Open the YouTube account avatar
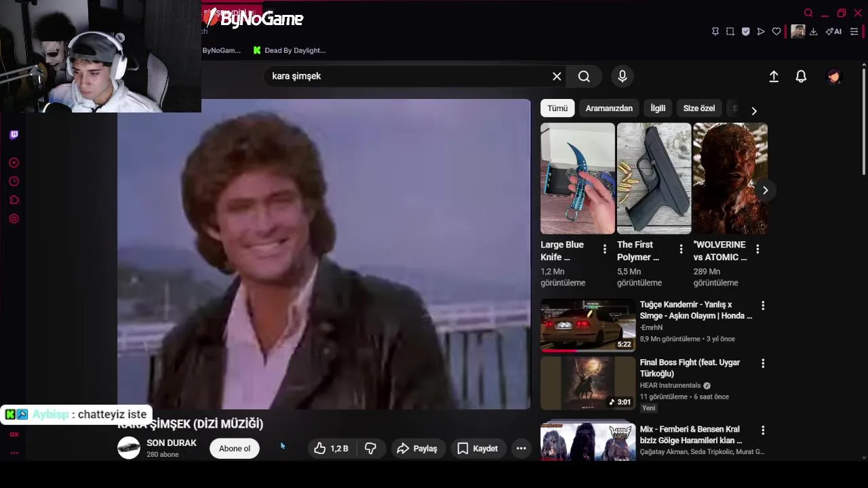The image size is (868, 488). [x=834, y=77]
